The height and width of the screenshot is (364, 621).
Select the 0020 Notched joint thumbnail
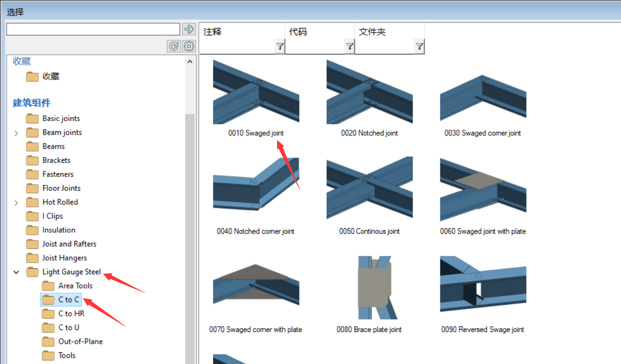pyautogui.click(x=369, y=92)
